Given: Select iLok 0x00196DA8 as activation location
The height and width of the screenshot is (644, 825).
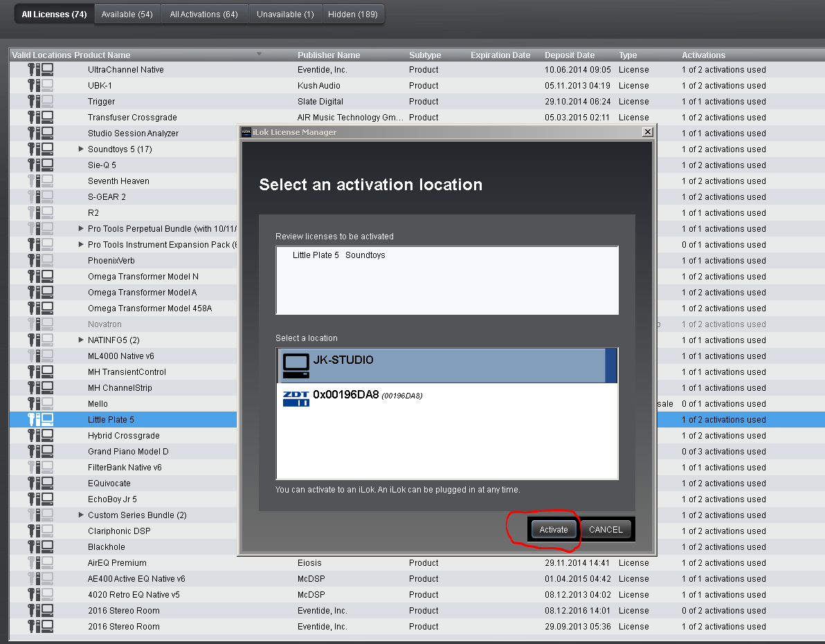Looking at the screenshot, I should [446, 398].
